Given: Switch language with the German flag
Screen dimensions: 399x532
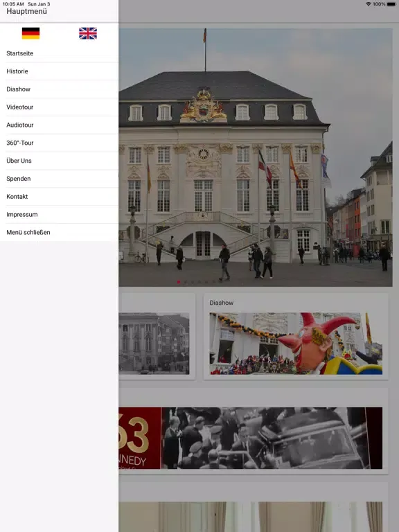Looking at the screenshot, I should point(31,33).
